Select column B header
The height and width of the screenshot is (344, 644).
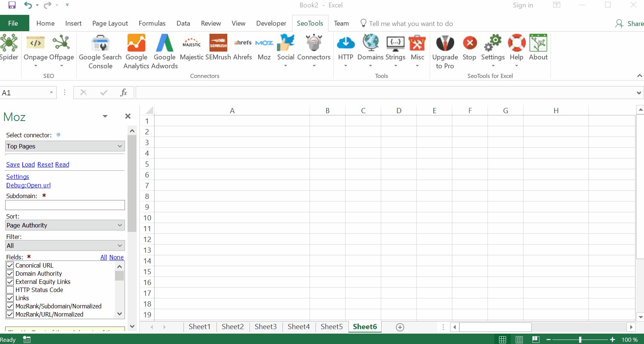(327, 110)
